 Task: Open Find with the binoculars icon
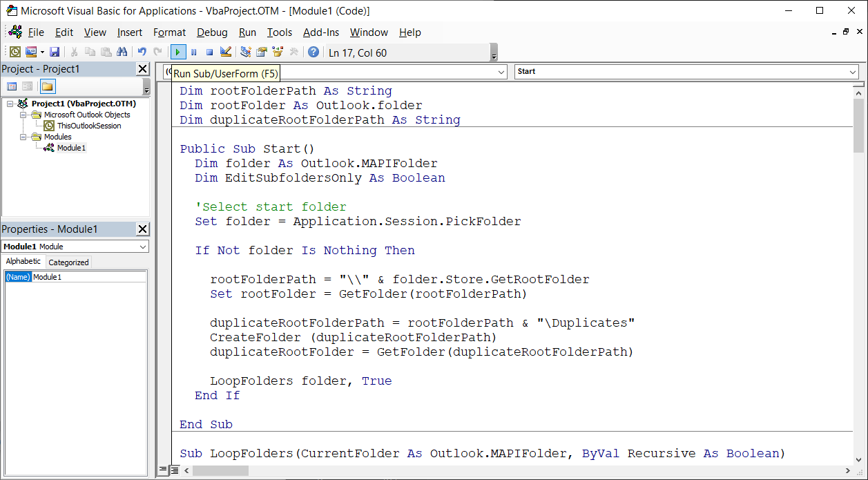pyautogui.click(x=122, y=52)
